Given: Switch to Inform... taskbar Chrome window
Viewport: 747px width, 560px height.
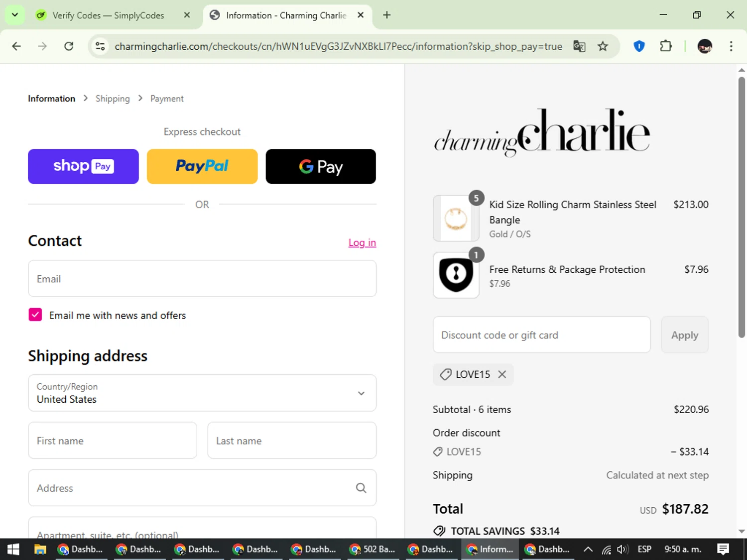Looking at the screenshot, I should tap(490, 549).
